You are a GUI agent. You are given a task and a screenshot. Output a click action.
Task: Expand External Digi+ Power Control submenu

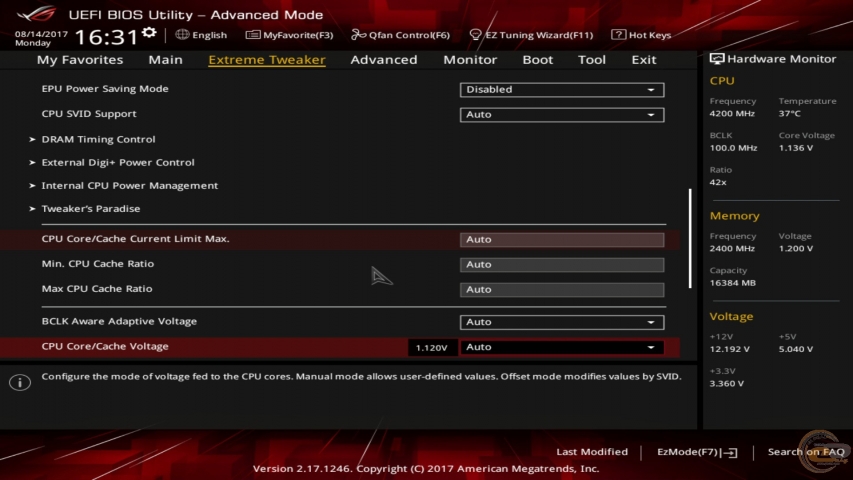point(118,162)
